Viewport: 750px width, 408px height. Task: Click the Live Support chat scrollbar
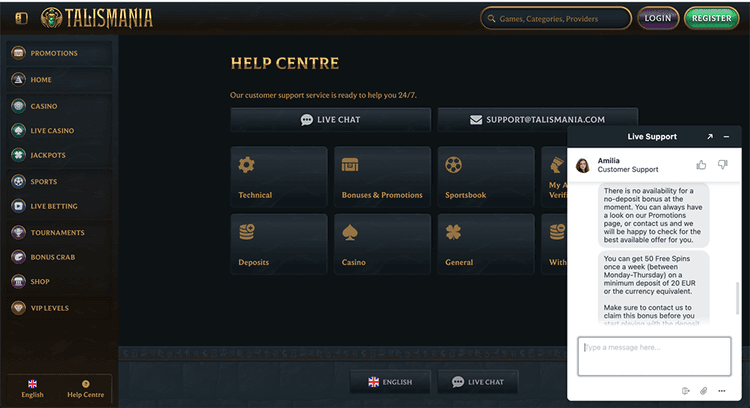[x=738, y=299]
